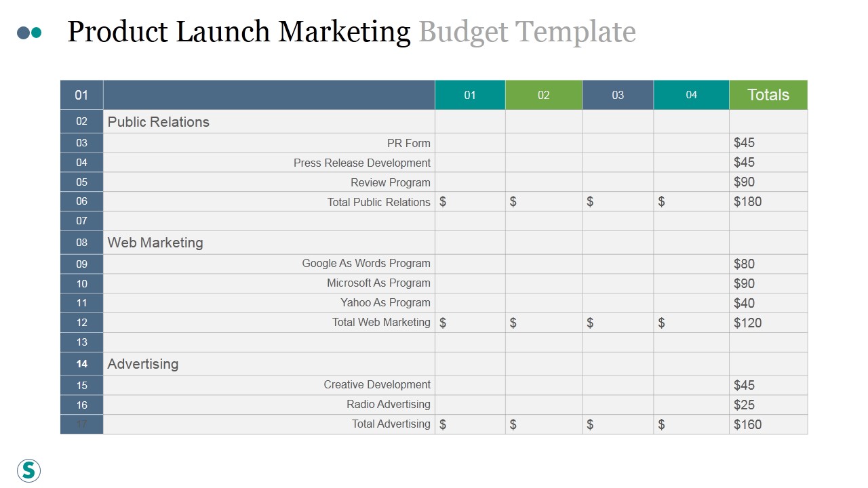This screenshot has width=868, height=488.
Task: Click the Total Web Marketing label
Action: 381,322
